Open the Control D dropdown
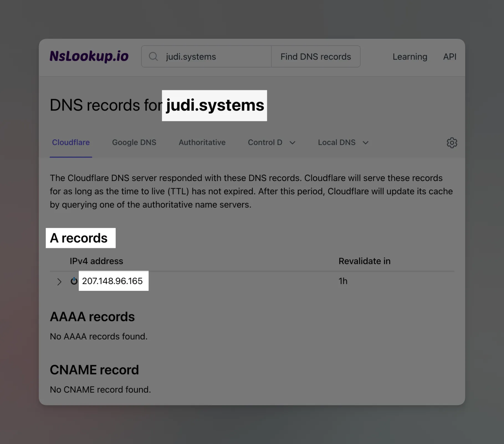The height and width of the screenshot is (444, 504). 271,142
